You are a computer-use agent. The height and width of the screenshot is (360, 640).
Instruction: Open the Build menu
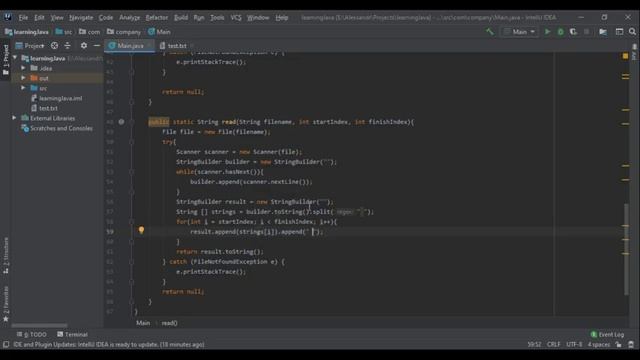point(181,18)
